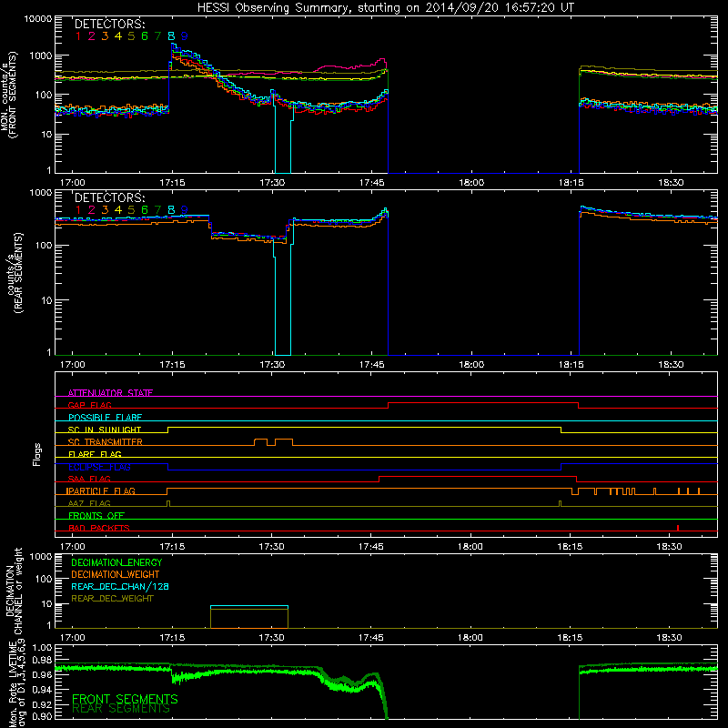Click the REAR_DEC_CHAN/128 legend entry
Image resolution: width=728 pixels, height=728 pixels.
tap(120, 586)
